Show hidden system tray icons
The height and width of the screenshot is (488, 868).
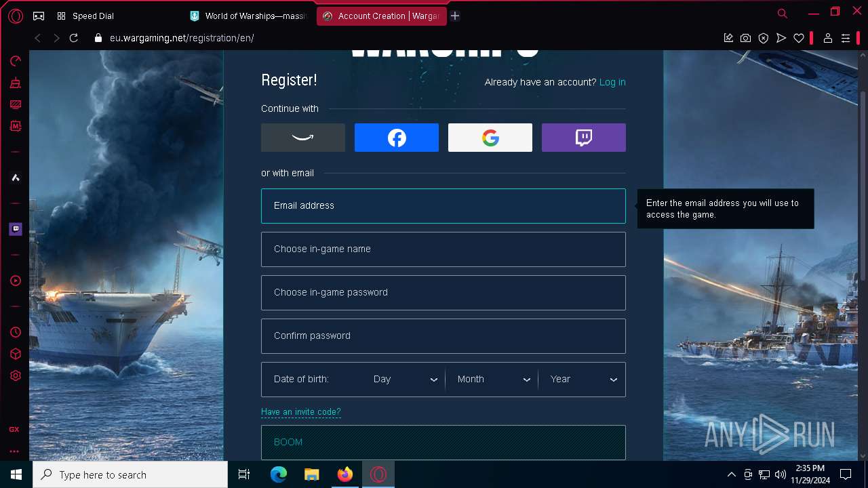[731, 474]
